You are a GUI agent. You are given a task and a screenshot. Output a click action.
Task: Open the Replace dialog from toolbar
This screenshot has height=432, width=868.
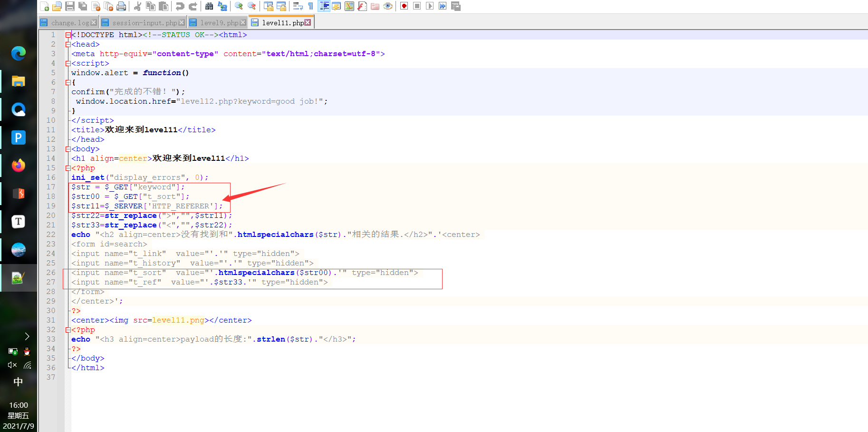tap(222, 6)
